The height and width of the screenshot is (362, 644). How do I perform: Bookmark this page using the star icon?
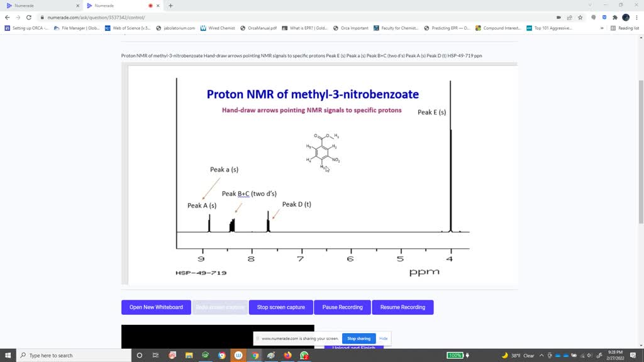click(580, 18)
